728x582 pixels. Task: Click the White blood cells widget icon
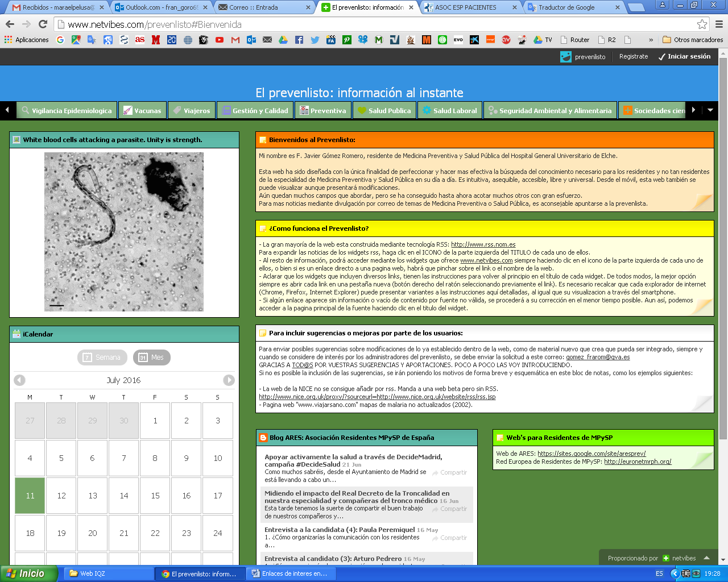click(x=16, y=140)
